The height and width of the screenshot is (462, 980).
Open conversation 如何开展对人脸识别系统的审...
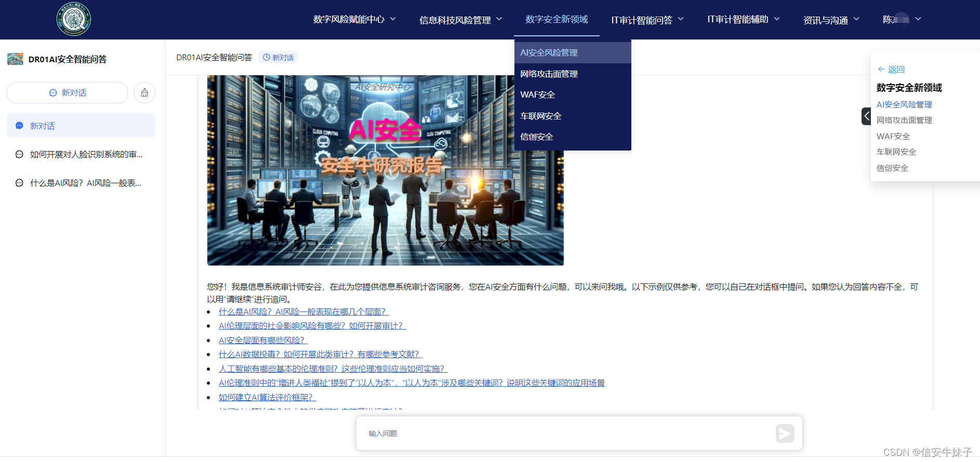tap(81, 155)
